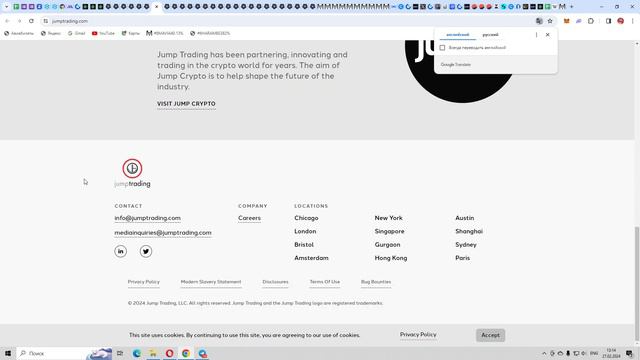Show hidden system tray icons
Screen dimensions: 640x360
pos(544,353)
